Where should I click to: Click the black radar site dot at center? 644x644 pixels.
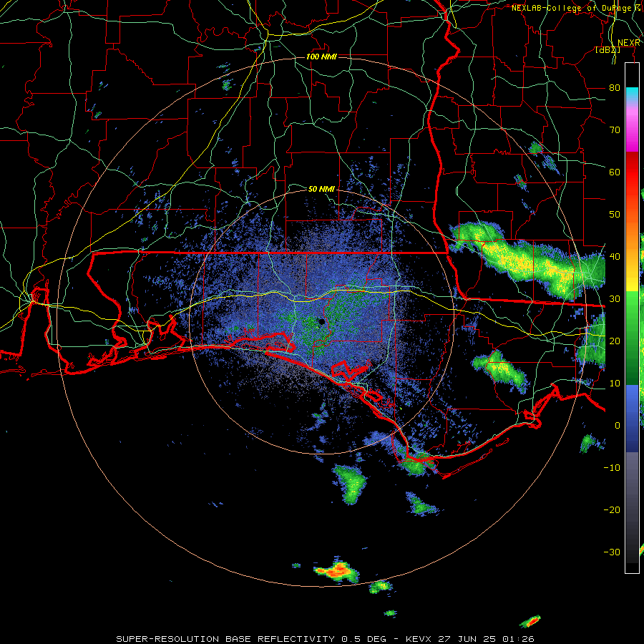[x=321, y=321]
